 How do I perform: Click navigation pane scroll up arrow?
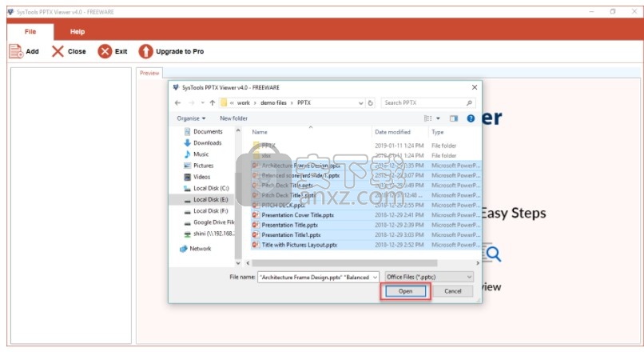coord(238,130)
